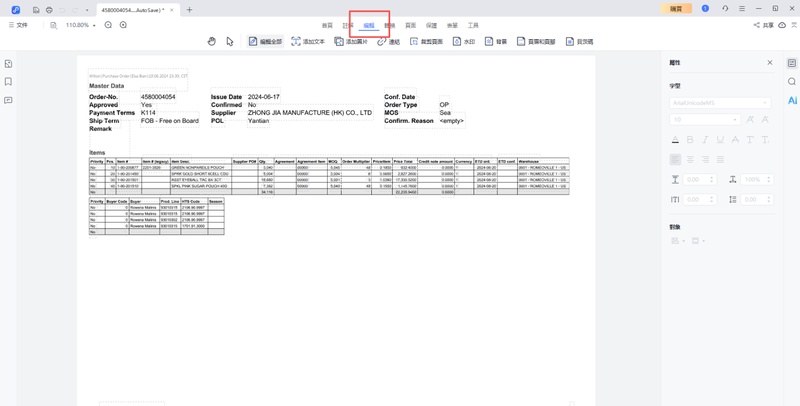
Task: Switch to the 編輯 tab
Action: tap(369, 25)
